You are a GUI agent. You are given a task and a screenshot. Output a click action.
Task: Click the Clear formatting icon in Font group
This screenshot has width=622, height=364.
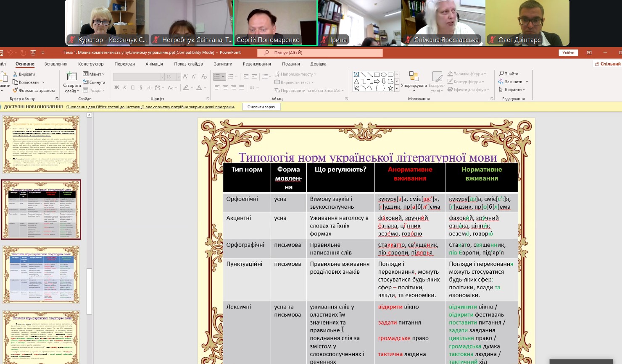[x=204, y=76]
